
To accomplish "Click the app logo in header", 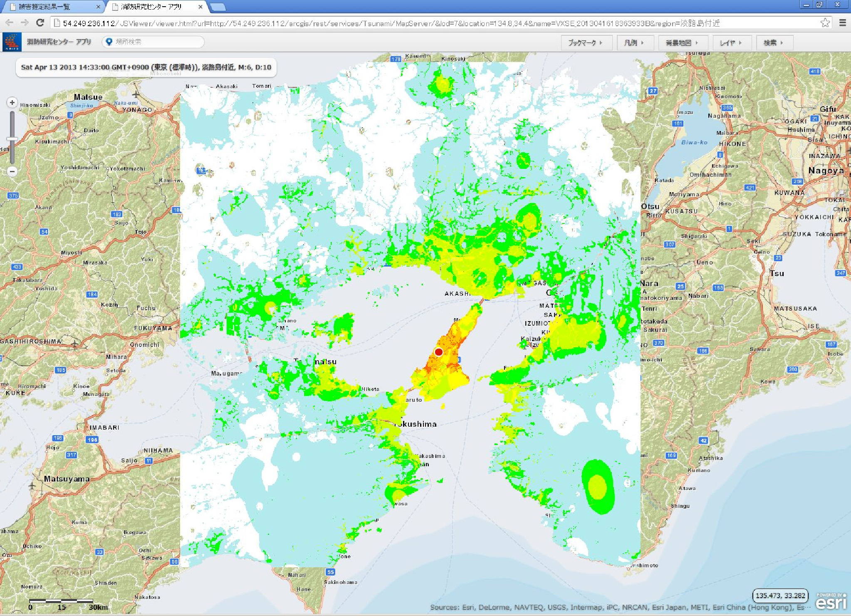I will pos(12,42).
